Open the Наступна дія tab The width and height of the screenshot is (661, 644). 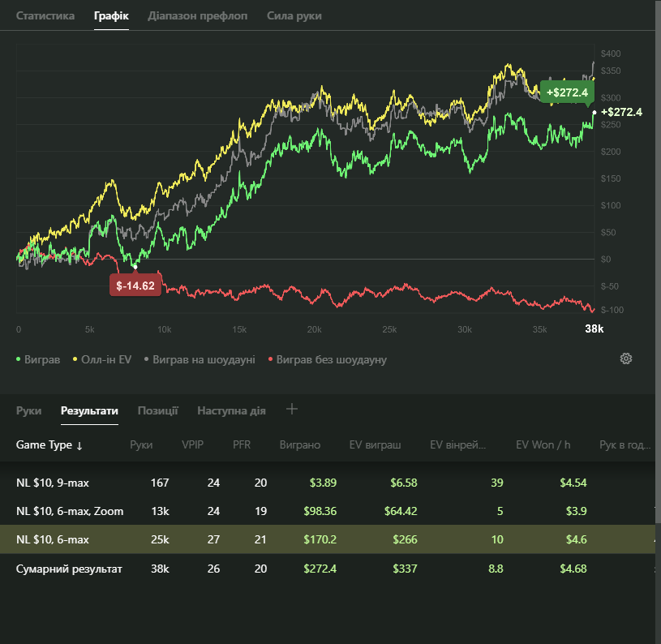[231, 410]
